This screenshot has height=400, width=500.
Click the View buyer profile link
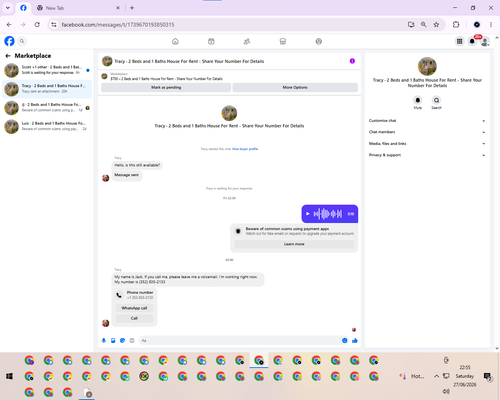(245, 149)
